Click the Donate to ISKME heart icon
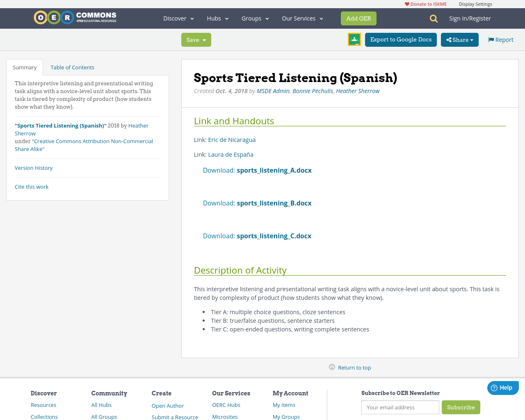The height and width of the screenshot is (420, 525). (406, 3)
